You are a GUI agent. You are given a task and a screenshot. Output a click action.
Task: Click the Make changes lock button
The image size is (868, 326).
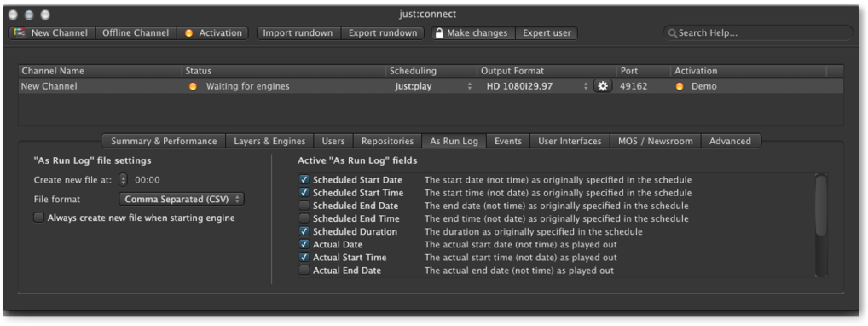tap(472, 32)
